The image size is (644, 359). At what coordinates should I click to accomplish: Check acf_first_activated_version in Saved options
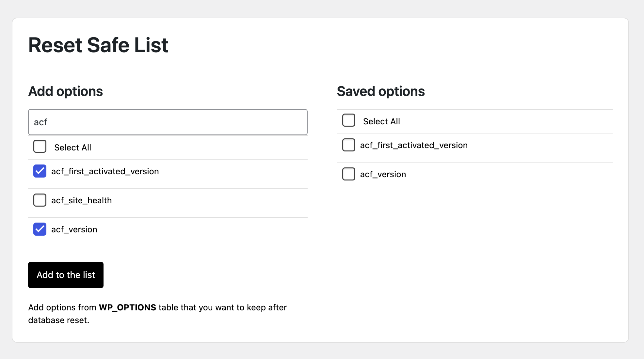(349, 145)
